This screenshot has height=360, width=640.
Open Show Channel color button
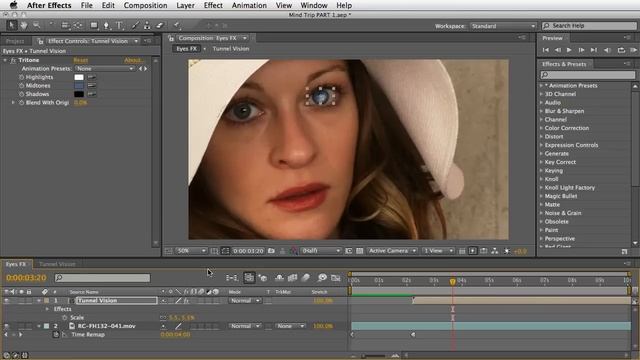[294, 251]
